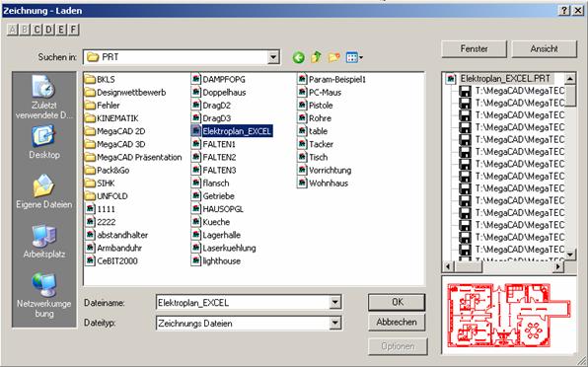Open Netzwerkumgebung in places bar
The height and width of the screenshot is (367, 588).
(x=44, y=295)
